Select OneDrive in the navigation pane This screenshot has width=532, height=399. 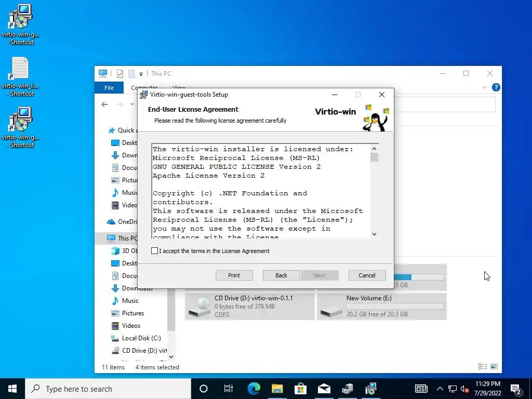click(123, 221)
